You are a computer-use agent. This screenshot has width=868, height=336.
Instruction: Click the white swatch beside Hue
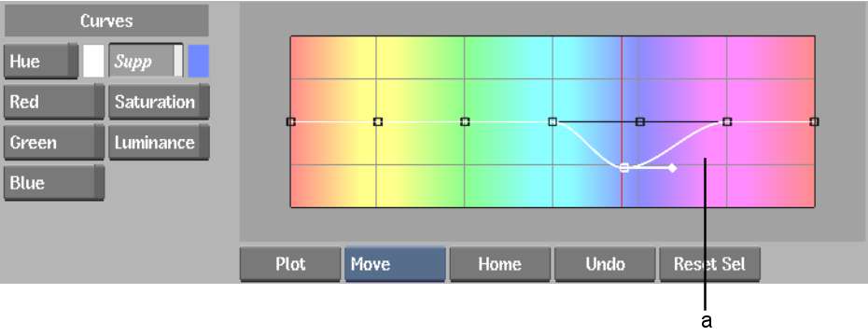pyautogui.click(x=93, y=61)
